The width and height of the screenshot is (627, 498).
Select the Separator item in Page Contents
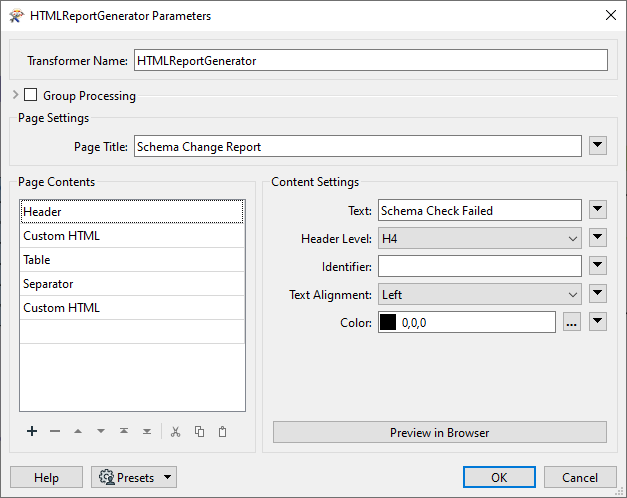(x=132, y=284)
